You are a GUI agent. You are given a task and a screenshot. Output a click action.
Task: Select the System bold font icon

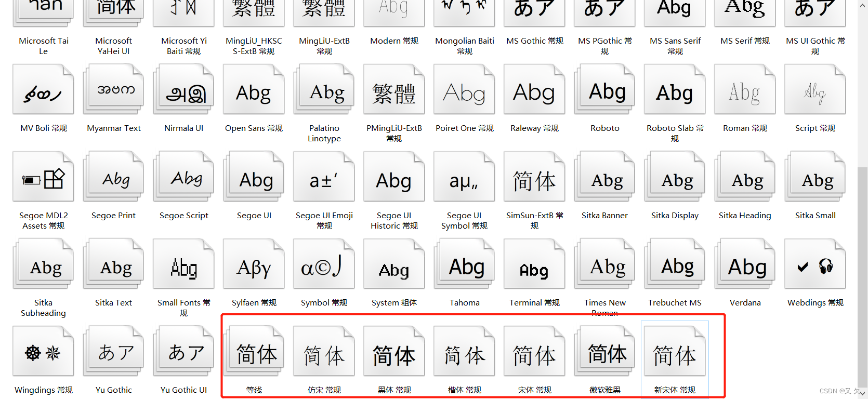coord(394,263)
